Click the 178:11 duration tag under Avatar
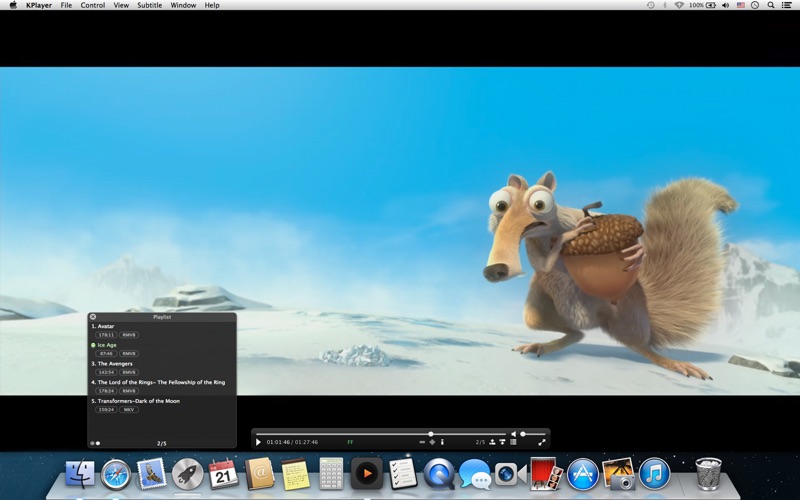 click(106, 335)
